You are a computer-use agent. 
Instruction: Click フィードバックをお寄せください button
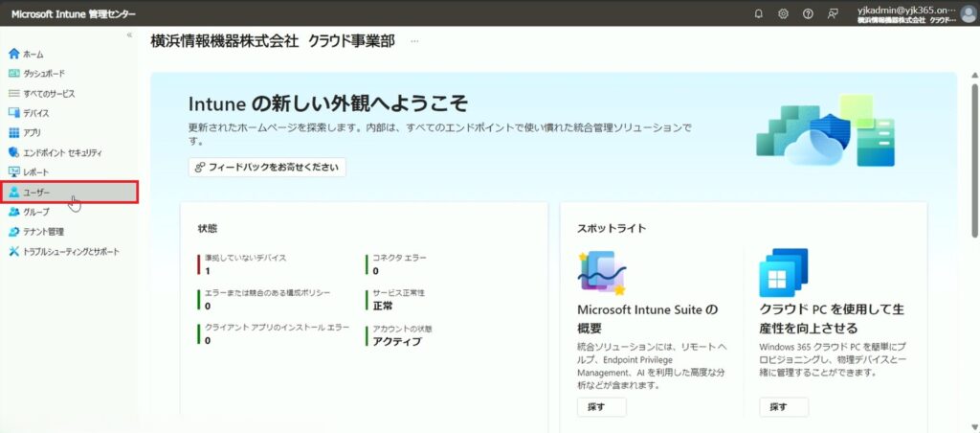tap(267, 167)
